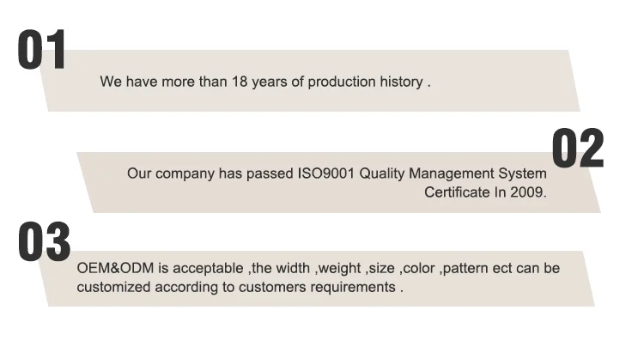This screenshot has width=644, height=353.
Task: Click the large 03 number
Action: click(44, 241)
